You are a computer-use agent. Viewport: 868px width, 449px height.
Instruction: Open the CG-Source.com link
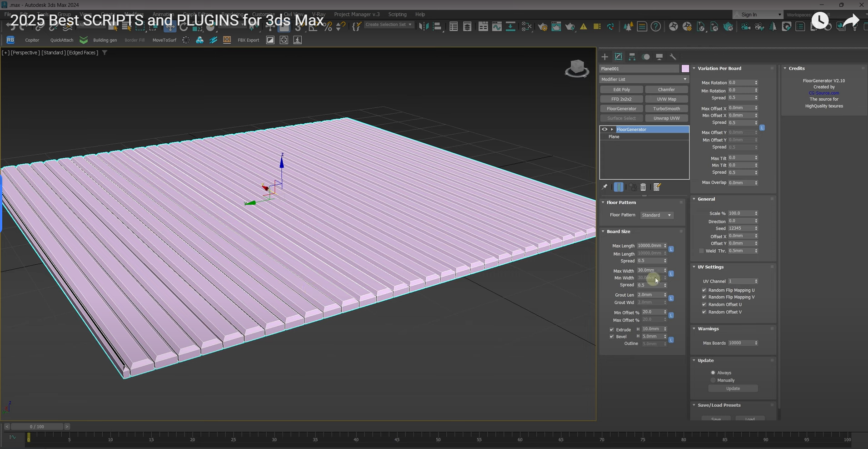(x=824, y=93)
